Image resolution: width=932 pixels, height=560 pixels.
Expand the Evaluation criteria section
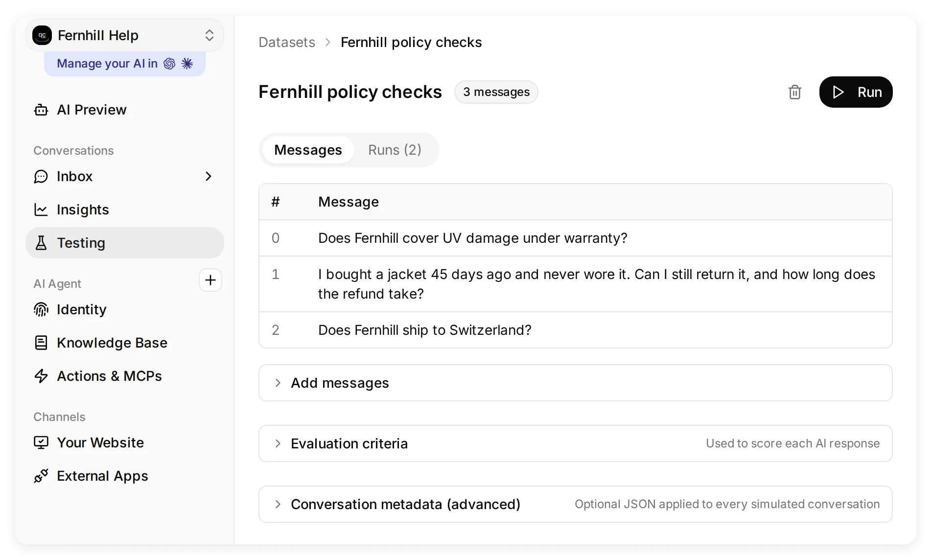[x=576, y=443]
